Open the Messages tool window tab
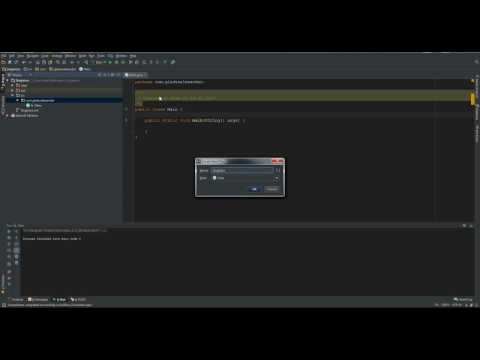480x360 pixels. 38,299
